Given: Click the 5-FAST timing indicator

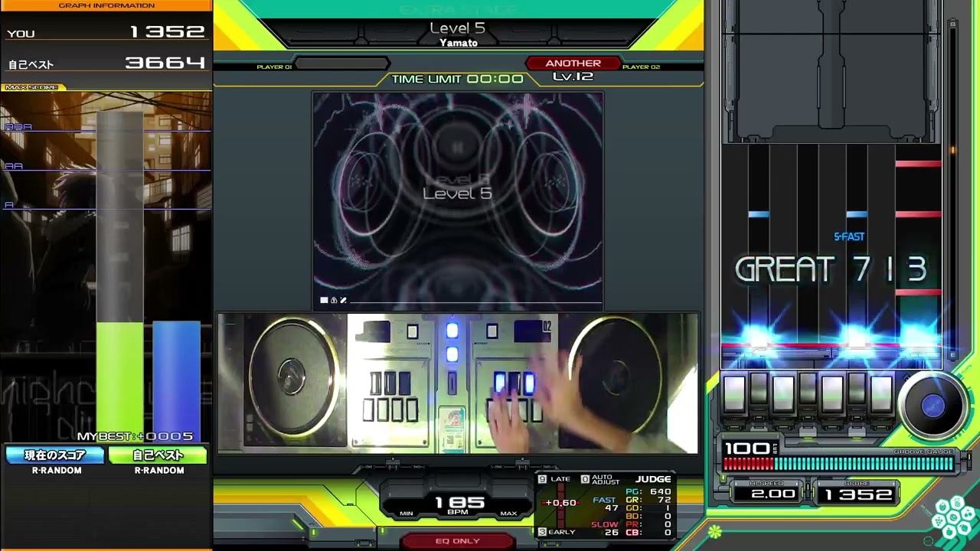Looking at the screenshot, I should [x=849, y=237].
